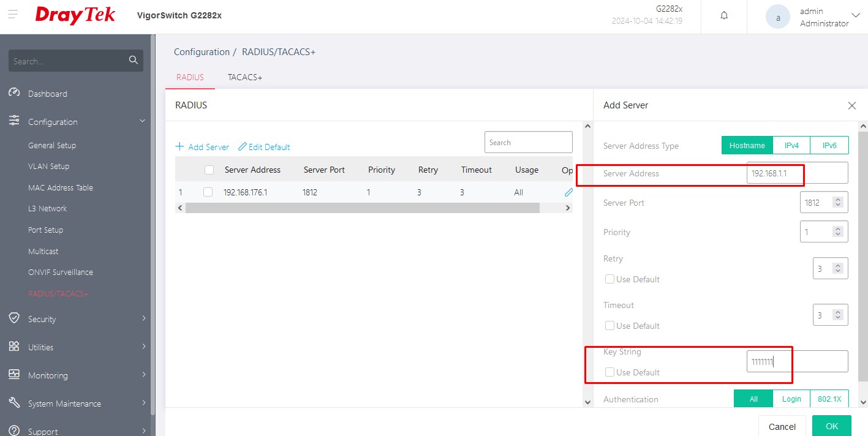The image size is (868, 436).
Task: Click the hamburger menu icon
Action: click(x=13, y=15)
